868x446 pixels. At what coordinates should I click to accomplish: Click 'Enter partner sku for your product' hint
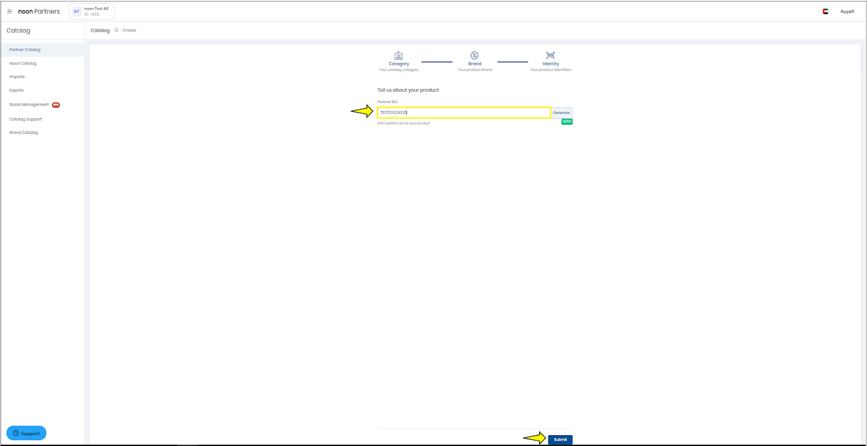tap(404, 124)
